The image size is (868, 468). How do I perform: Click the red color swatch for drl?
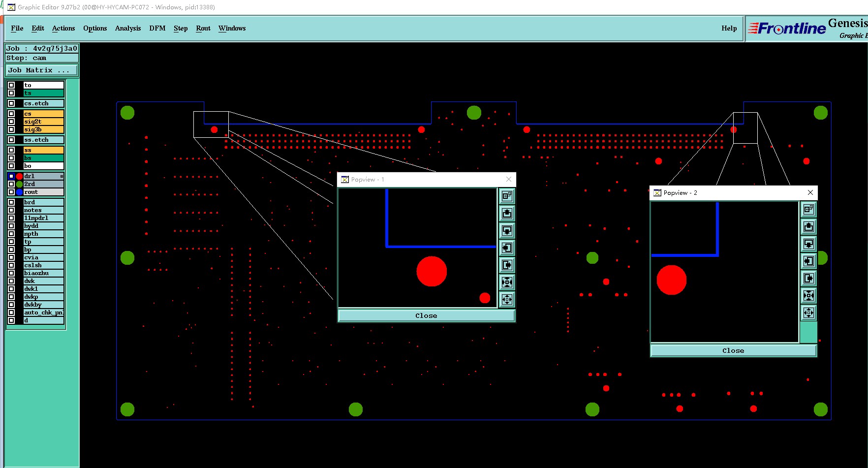pos(19,176)
